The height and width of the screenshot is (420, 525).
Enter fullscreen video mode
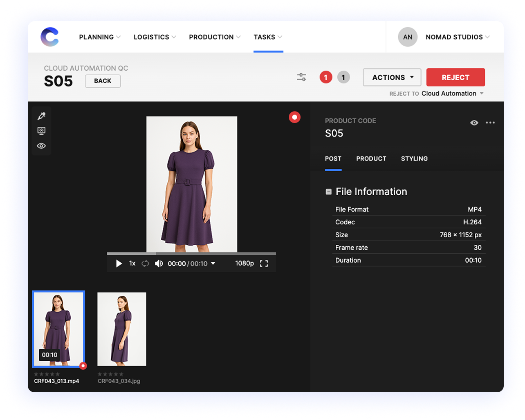coord(264,264)
